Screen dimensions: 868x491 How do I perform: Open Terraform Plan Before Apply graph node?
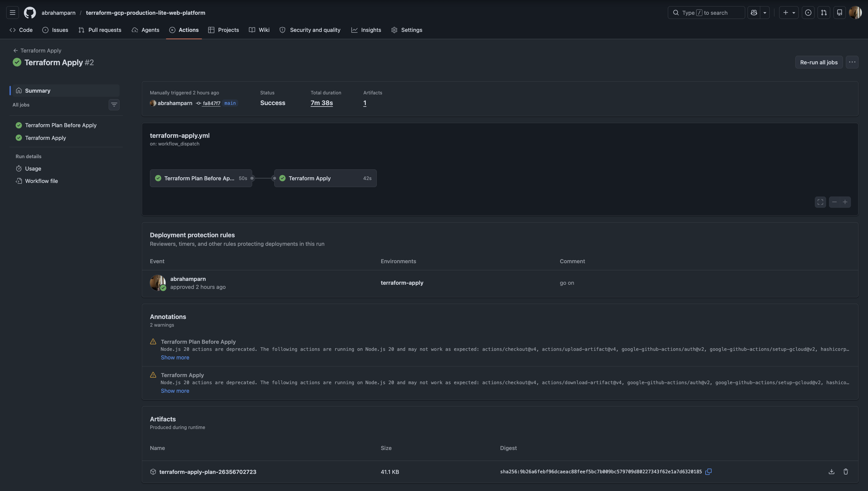click(x=201, y=179)
